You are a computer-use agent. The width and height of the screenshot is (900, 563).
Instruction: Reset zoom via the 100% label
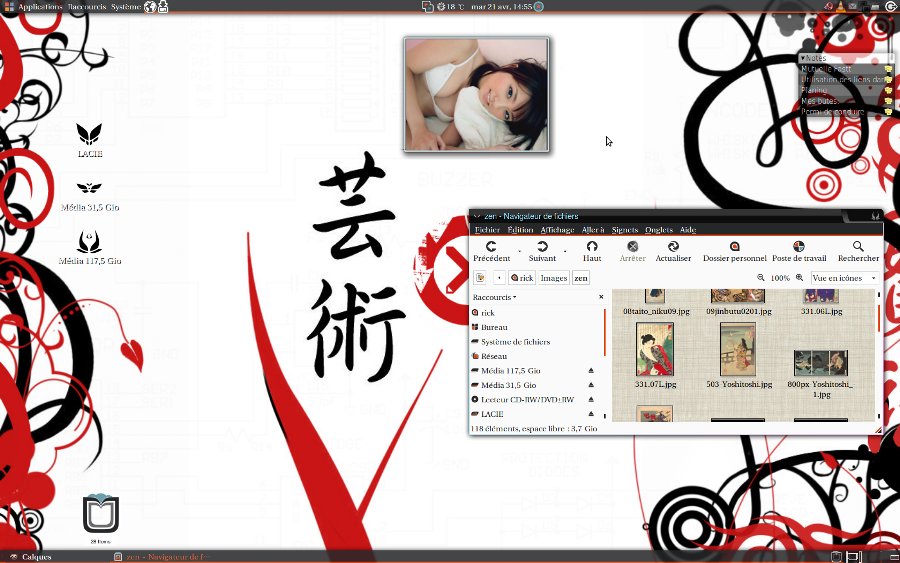[780, 278]
